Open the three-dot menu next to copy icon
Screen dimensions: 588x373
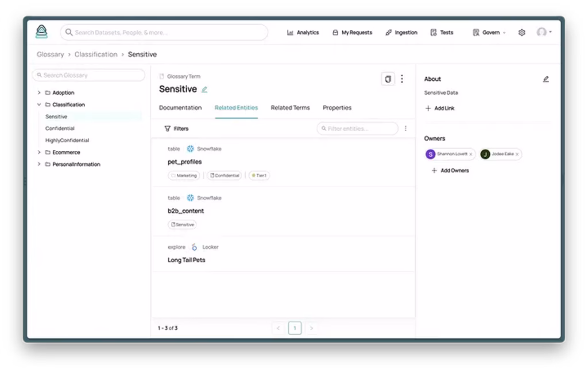point(402,79)
